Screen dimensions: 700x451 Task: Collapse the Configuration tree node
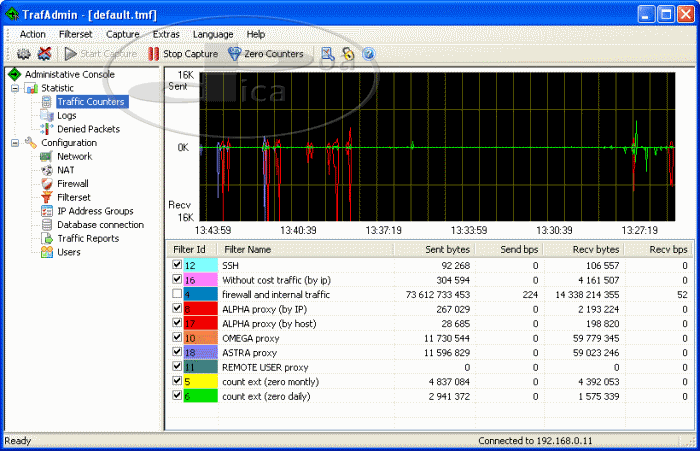[16, 143]
